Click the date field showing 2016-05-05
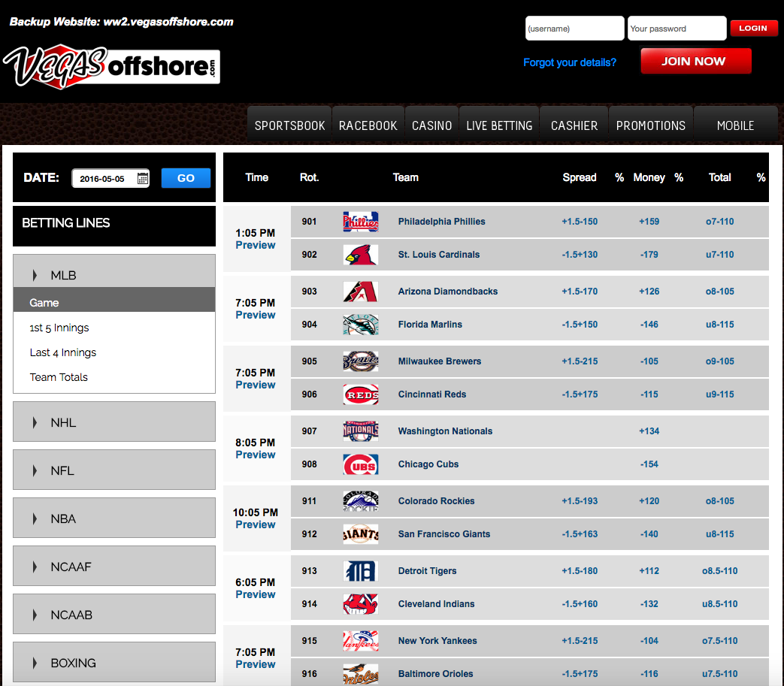The image size is (784, 686). coord(110,178)
